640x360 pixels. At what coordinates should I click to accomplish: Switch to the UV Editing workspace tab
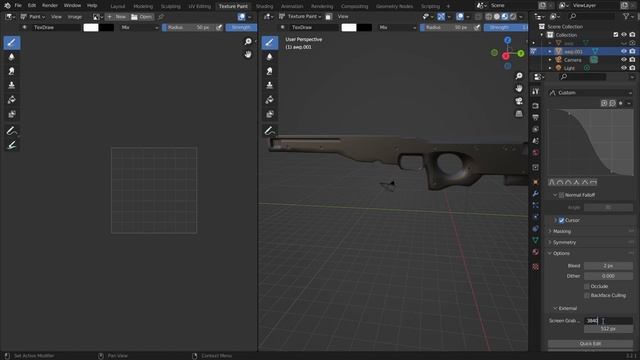200,6
